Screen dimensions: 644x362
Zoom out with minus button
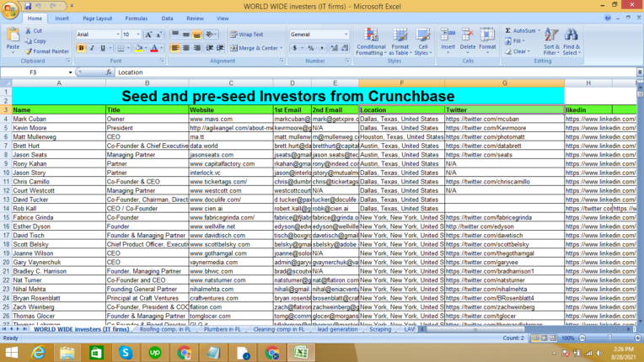[x=582, y=338]
